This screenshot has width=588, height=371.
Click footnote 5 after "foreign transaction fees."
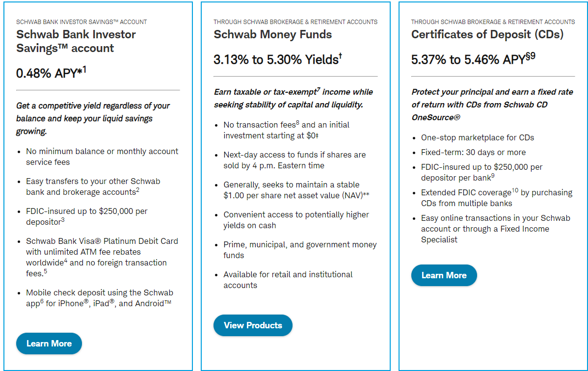pyautogui.click(x=45, y=271)
